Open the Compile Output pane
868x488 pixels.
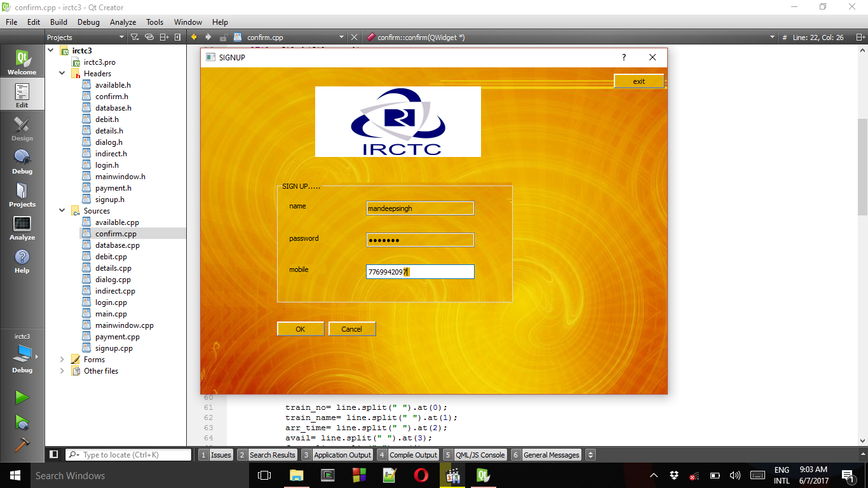tap(408, 455)
